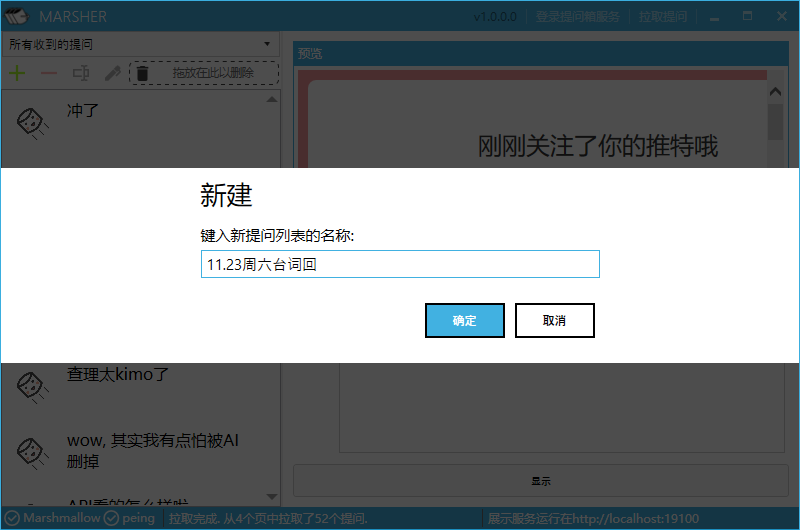800x530 pixels.
Task: Click the peing status check icon
Action: point(111,518)
